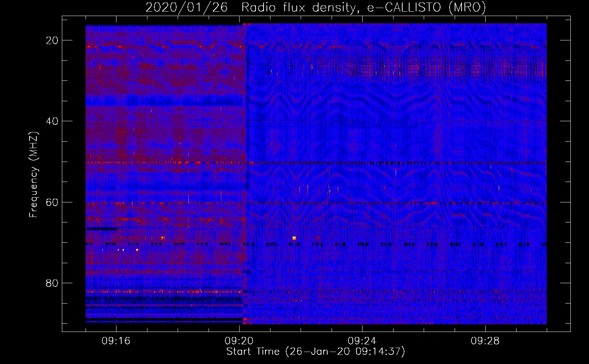Click the "09:16" time tick label
This screenshot has height=364, width=589.
116,341
